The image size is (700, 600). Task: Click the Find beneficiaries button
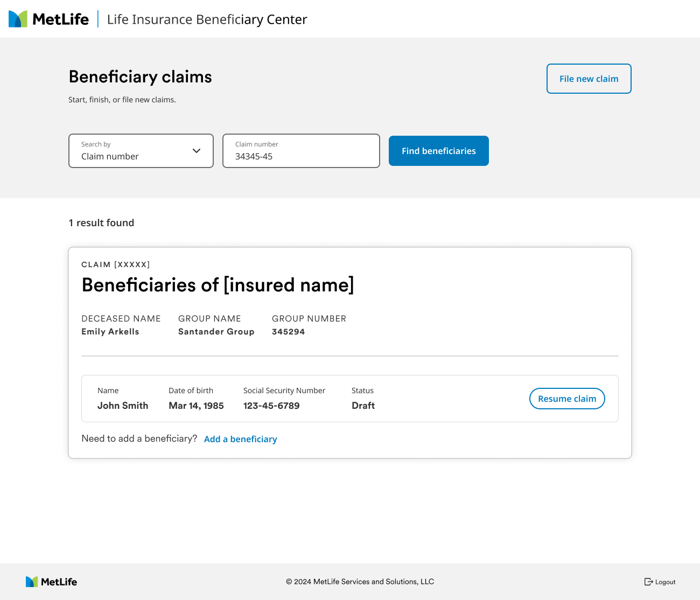pos(439,151)
